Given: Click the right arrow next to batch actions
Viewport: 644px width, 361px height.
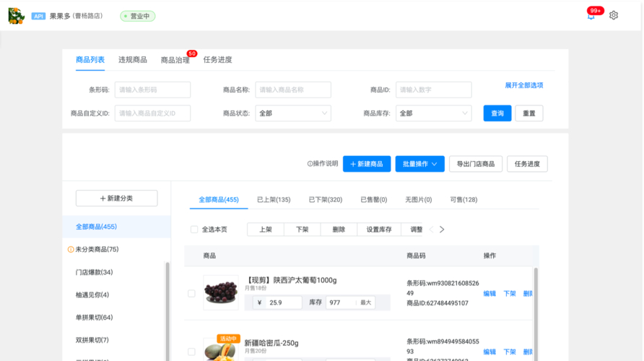Looking at the screenshot, I should pyautogui.click(x=442, y=230).
